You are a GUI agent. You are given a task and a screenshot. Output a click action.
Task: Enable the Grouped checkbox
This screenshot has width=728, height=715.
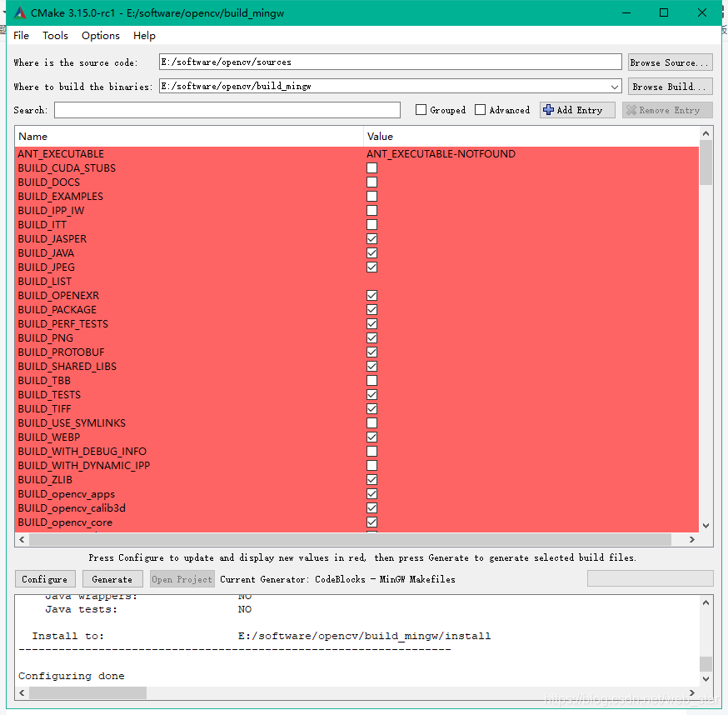(x=421, y=110)
